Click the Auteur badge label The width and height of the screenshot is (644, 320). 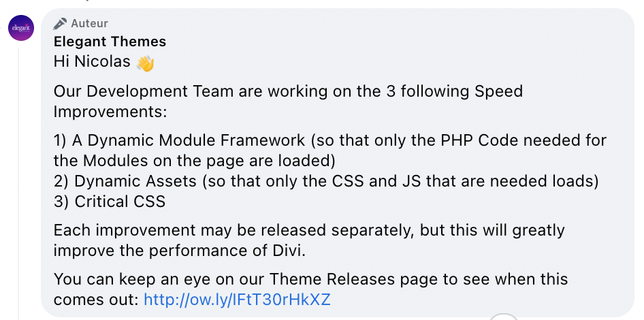coord(89,24)
